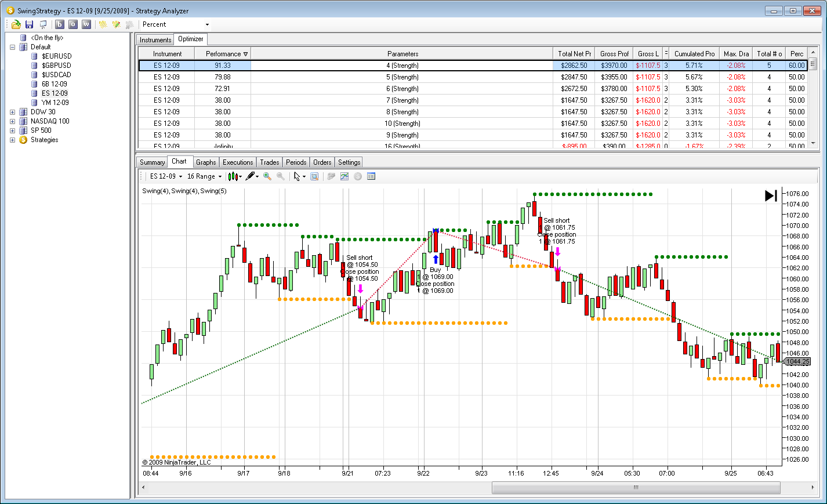The height and width of the screenshot is (504, 827).
Task: Click the open folder icon in the main toolbar
Action: (x=16, y=24)
